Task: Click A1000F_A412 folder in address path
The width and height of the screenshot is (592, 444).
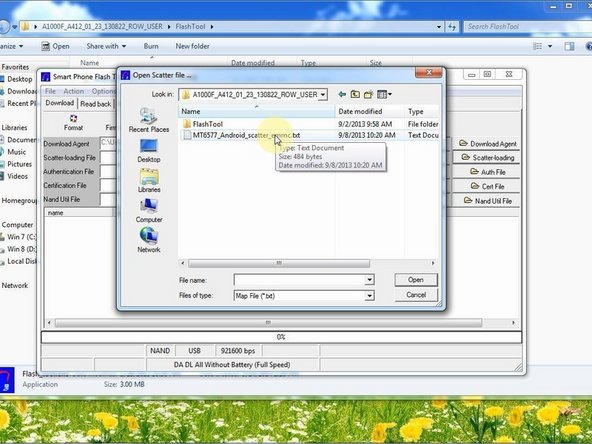Action: (x=102, y=26)
